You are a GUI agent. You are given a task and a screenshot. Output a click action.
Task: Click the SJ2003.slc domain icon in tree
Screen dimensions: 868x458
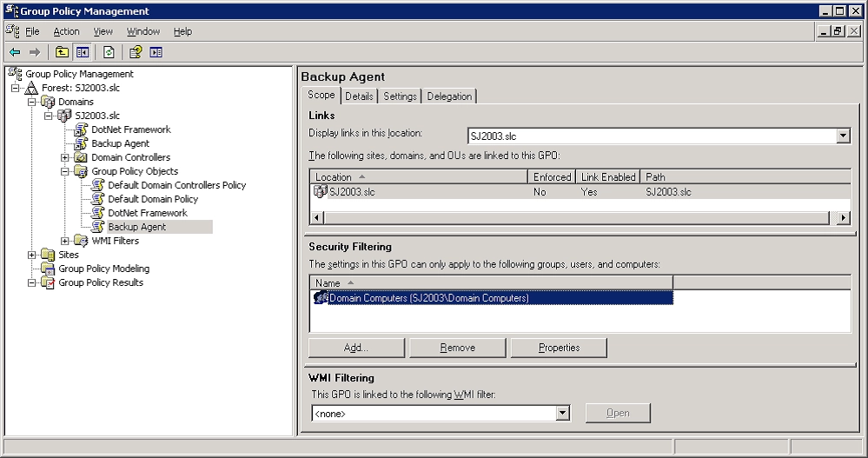point(65,116)
